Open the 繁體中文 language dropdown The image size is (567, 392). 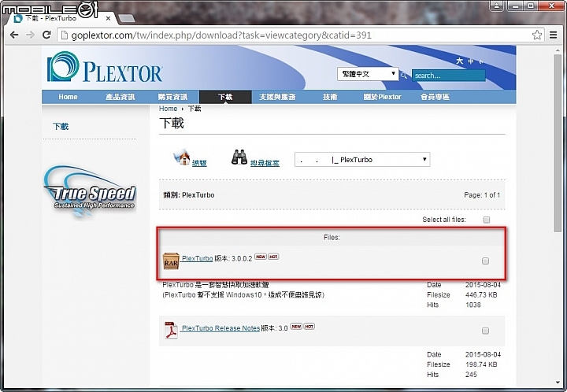pos(368,74)
